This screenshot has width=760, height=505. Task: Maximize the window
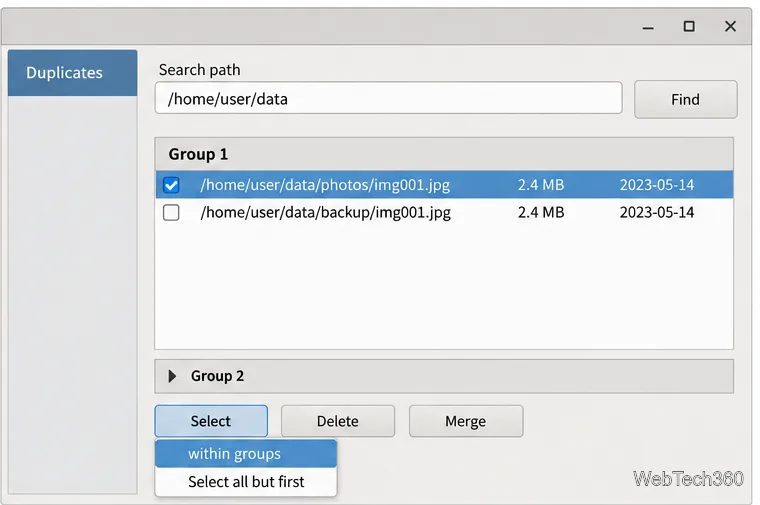(689, 26)
